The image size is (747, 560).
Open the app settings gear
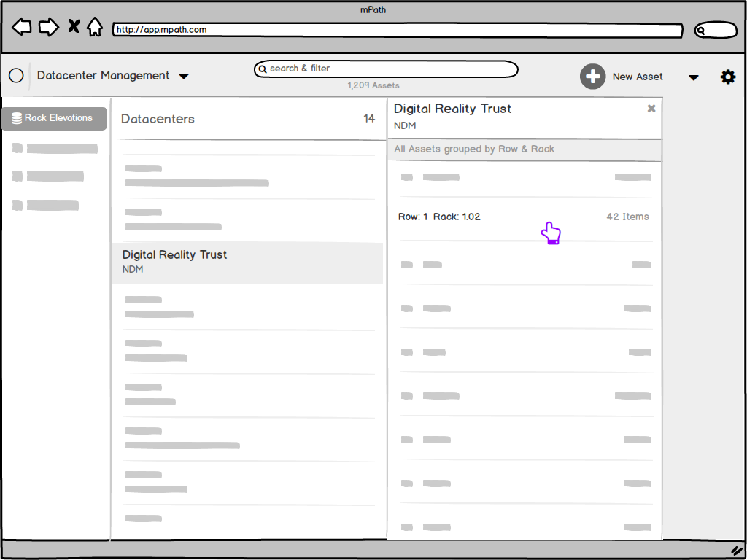tap(728, 76)
